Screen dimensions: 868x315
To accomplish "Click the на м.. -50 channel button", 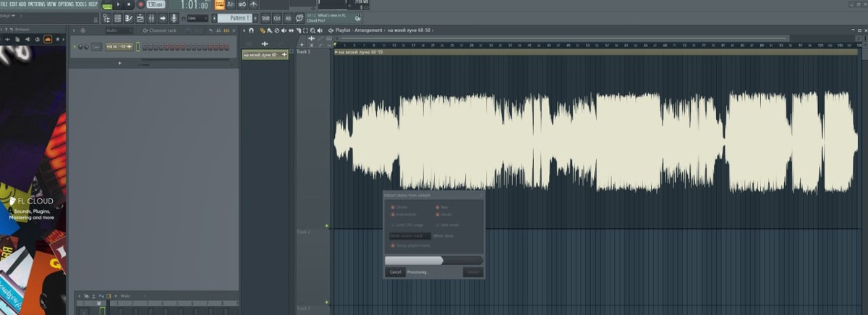I will (119, 47).
